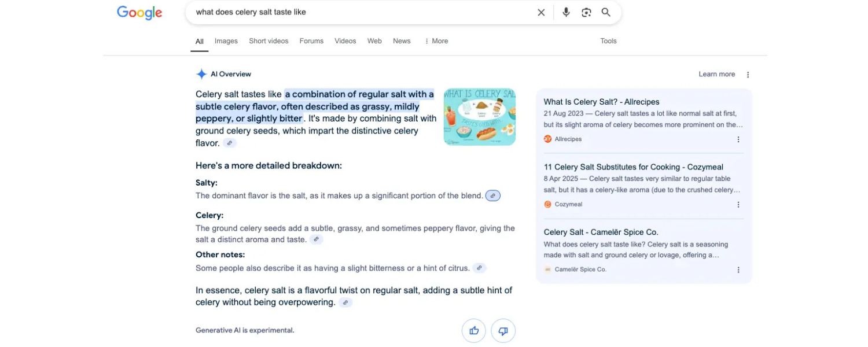Open options menu next to Learn more
Viewport: 868px width, 347px height.
point(747,74)
